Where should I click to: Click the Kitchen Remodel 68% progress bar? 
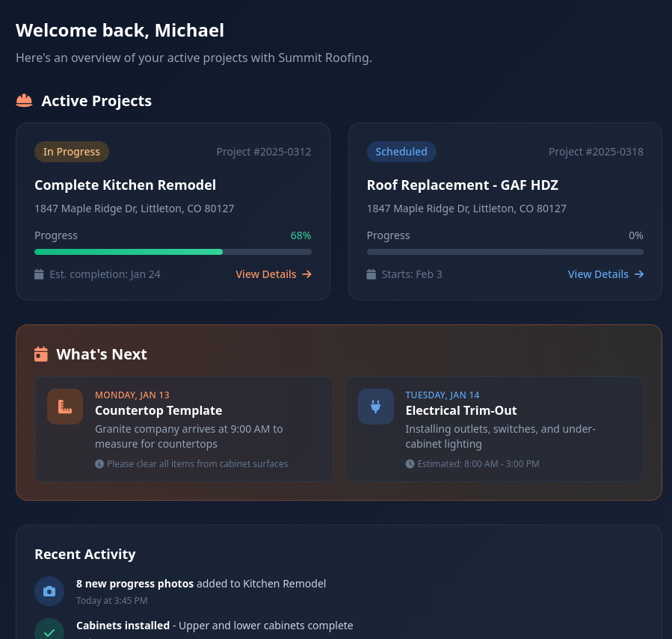point(173,252)
